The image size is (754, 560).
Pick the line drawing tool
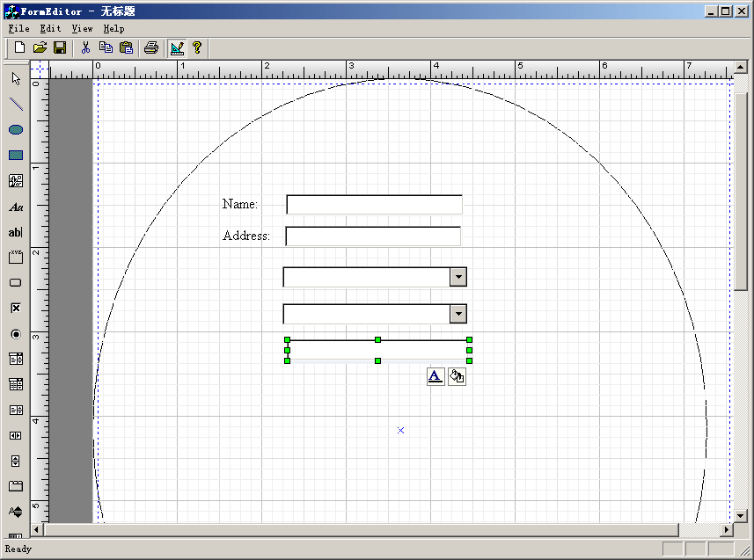click(16, 105)
